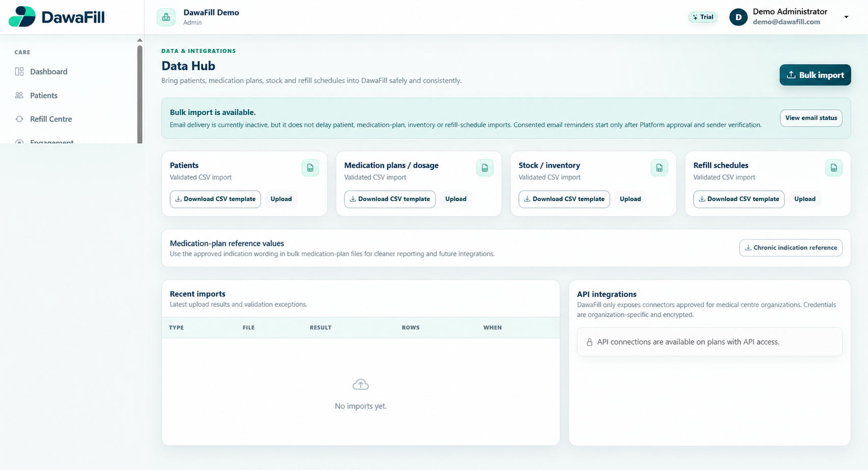
Task: Open the Patients sidebar item
Action: pos(44,95)
